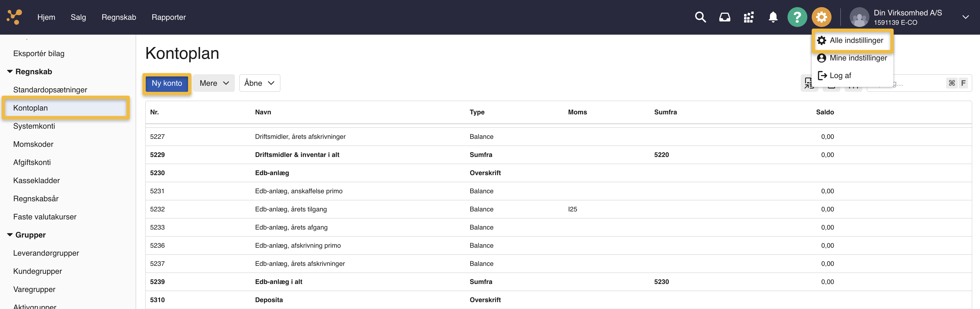Open search with the magnifying glass icon
Screen dimensions: 980x309
point(700,17)
